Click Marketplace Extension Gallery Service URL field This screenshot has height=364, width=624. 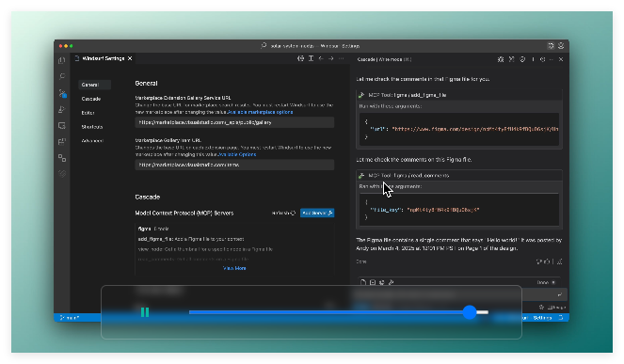tap(234, 122)
